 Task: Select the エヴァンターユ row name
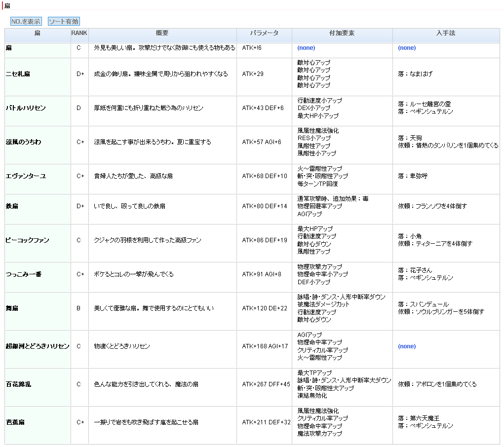[x=26, y=176]
